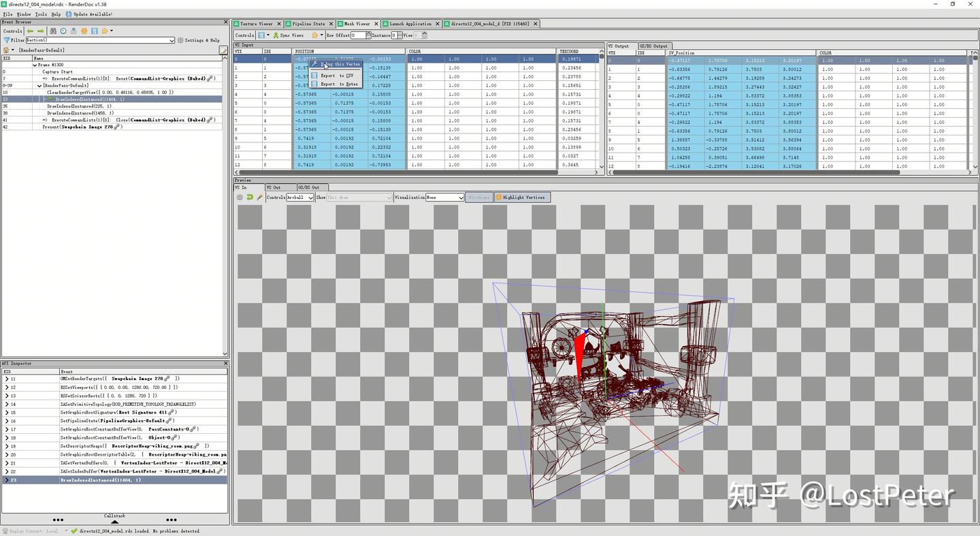Click the Row Offset input field
980x536 pixels.
pyautogui.click(x=359, y=35)
